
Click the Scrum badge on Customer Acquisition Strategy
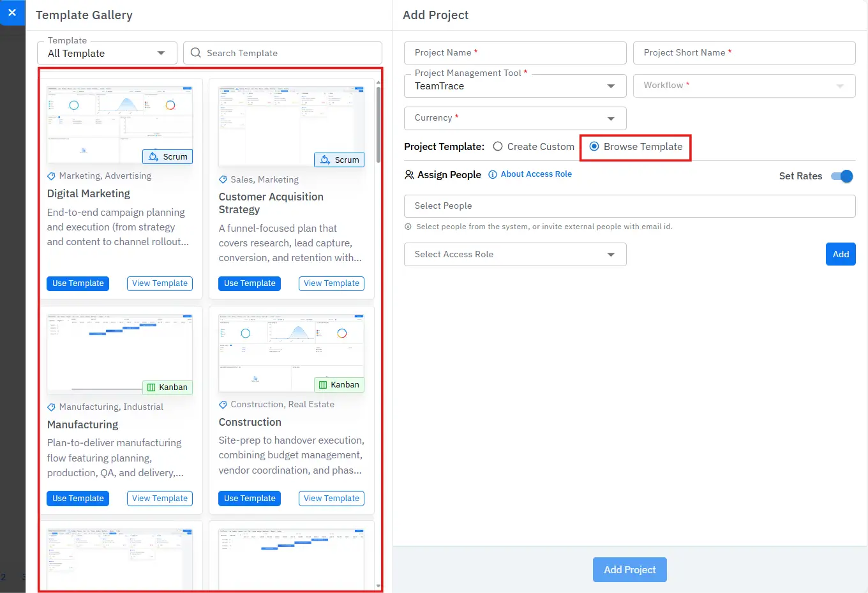pos(339,160)
